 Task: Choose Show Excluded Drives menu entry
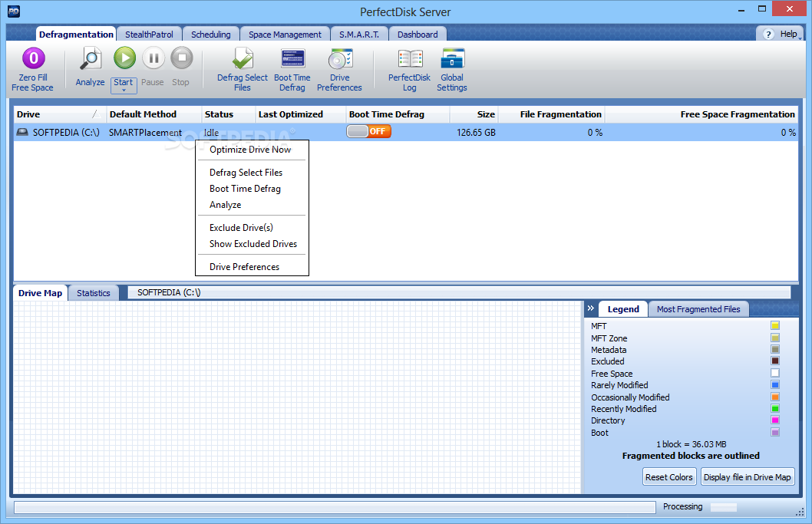[x=253, y=243]
